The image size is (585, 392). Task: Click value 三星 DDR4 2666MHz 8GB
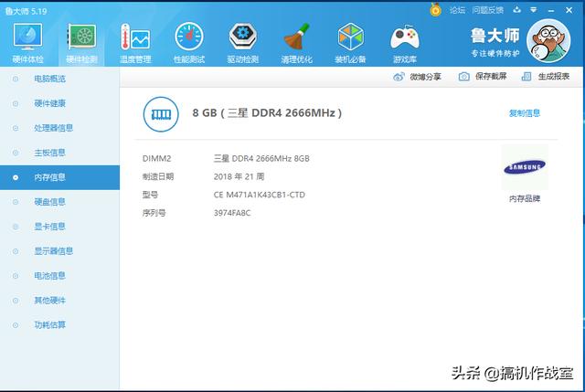coord(261,158)
